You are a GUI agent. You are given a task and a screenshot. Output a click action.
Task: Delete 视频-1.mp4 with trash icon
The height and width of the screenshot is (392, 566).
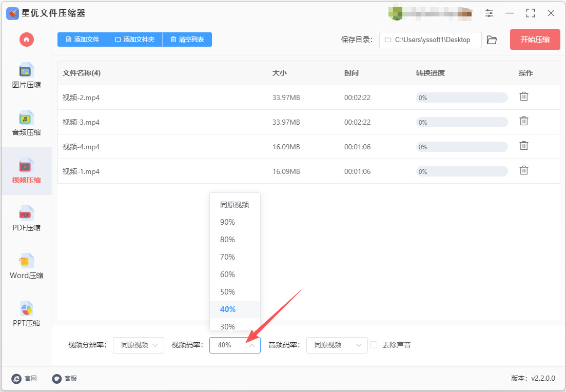(524, 170)
